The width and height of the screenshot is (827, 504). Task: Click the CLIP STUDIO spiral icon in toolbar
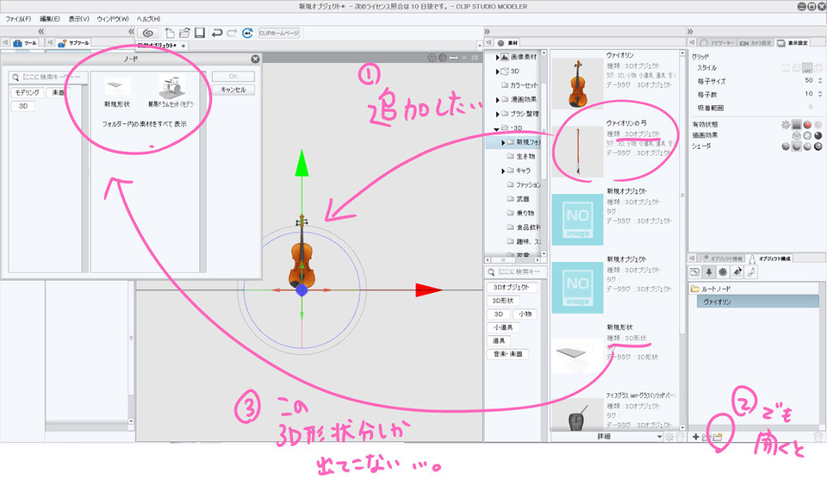click(147, 33)
